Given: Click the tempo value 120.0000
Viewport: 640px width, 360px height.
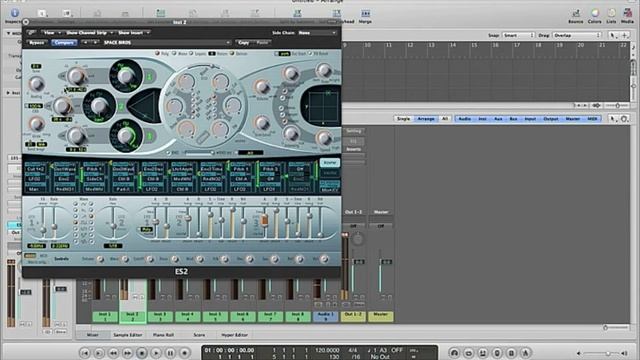Looking at the screenshot, I should 327,350.
